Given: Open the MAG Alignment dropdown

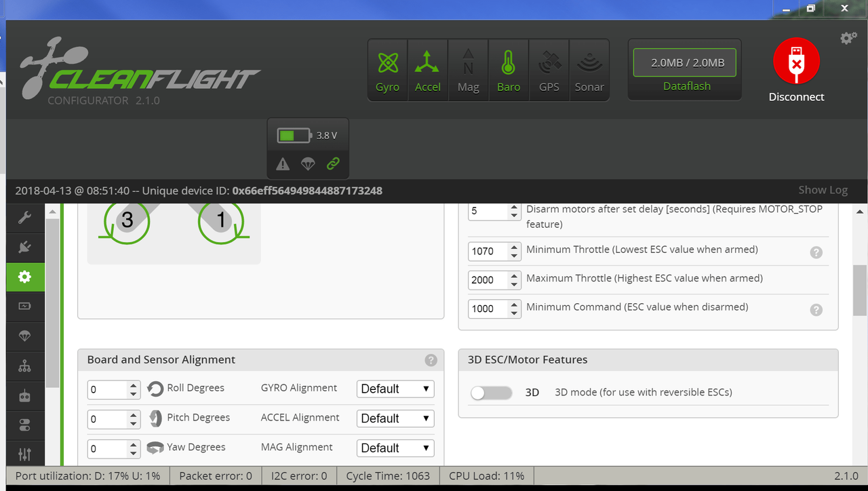Looking at the screenshot, I should (x=395, y=448).
